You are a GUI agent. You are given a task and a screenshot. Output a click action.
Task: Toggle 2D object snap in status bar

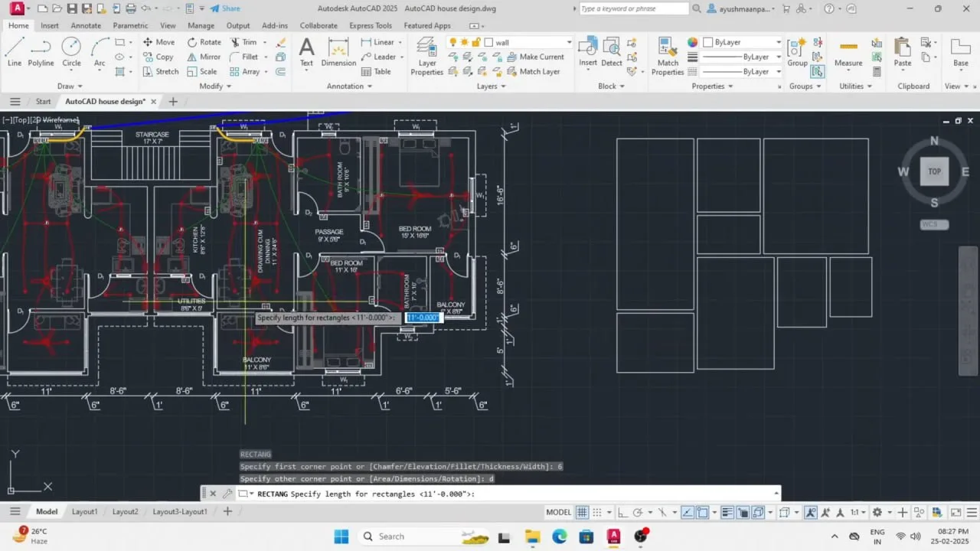[x=702, y=512]
